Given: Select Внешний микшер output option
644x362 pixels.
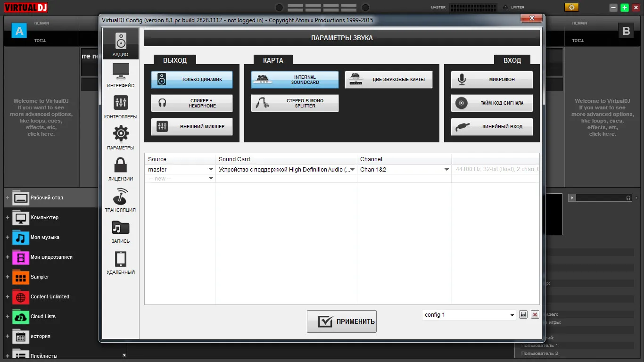Looking at the screenshot, I should 192,127.
